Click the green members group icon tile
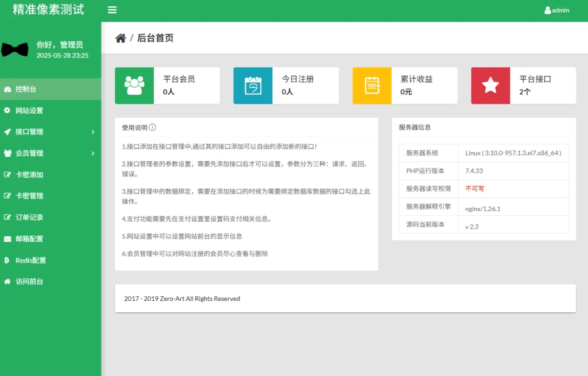588x376 pixels. 134,86
